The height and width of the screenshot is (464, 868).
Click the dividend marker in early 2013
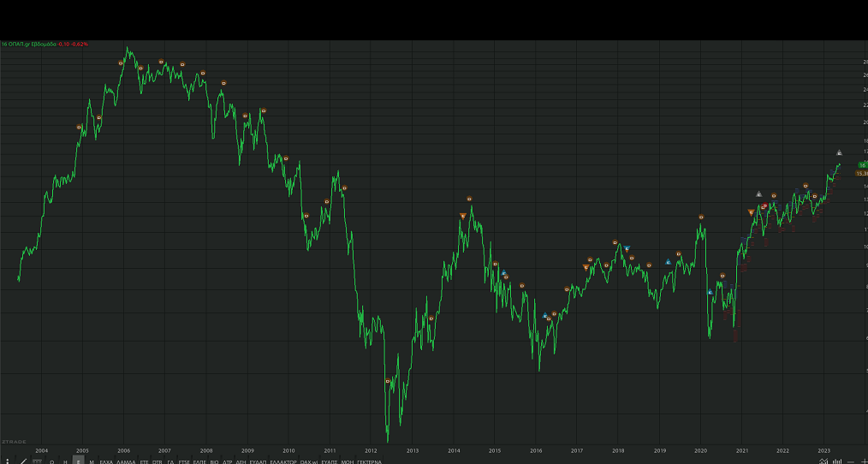click(x=431, y=318)
